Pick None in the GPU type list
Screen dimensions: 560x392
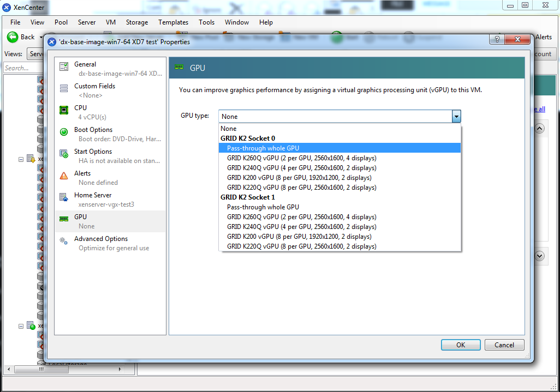pos(229,129)
